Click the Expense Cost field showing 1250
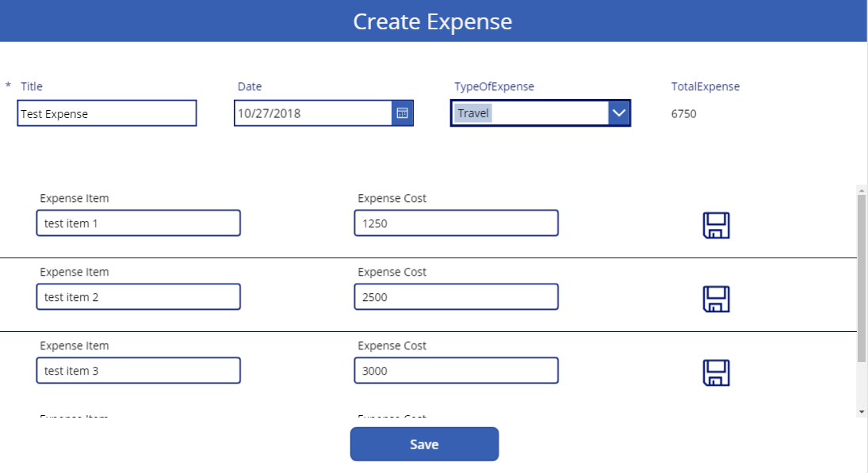The width and height of the screenshot is (868, 473). point(458,223)
